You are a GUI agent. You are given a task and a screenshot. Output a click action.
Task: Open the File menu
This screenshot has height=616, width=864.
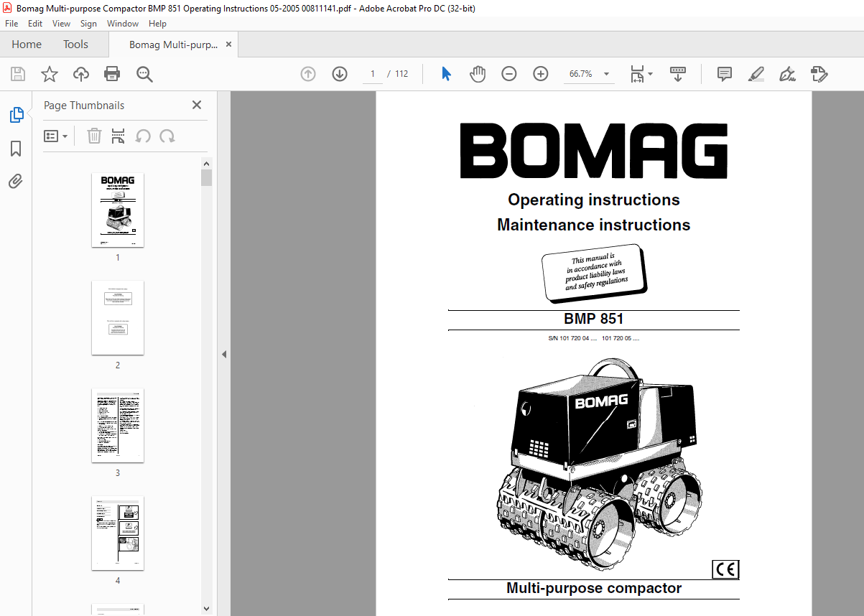pos(11,24)
